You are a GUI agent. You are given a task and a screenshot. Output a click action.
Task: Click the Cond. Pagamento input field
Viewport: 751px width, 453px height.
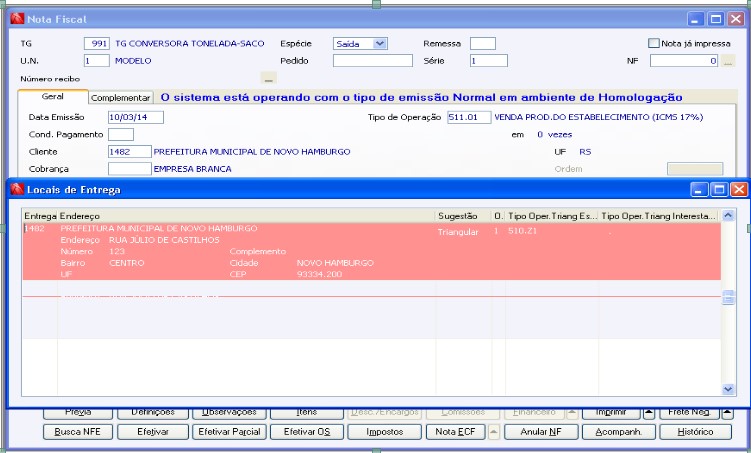(121, 135)
